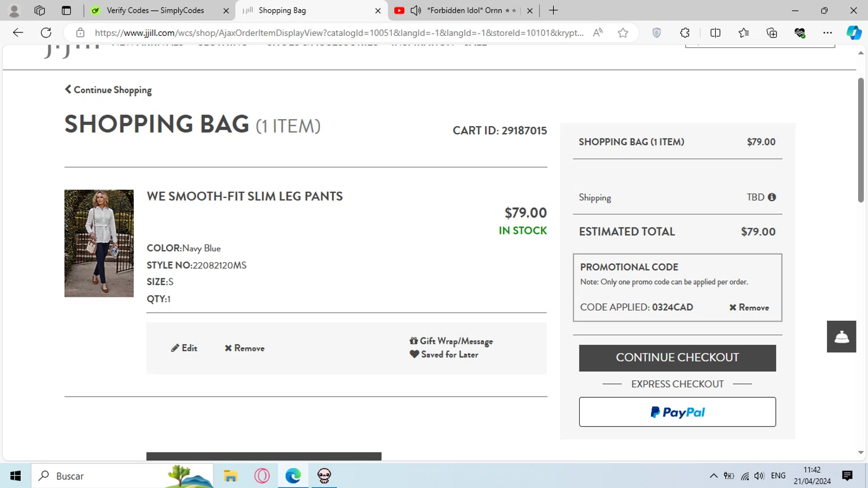Open Edge Settings and more menu
The width and height of the screenshot is (868, 488).
[827, 33]
